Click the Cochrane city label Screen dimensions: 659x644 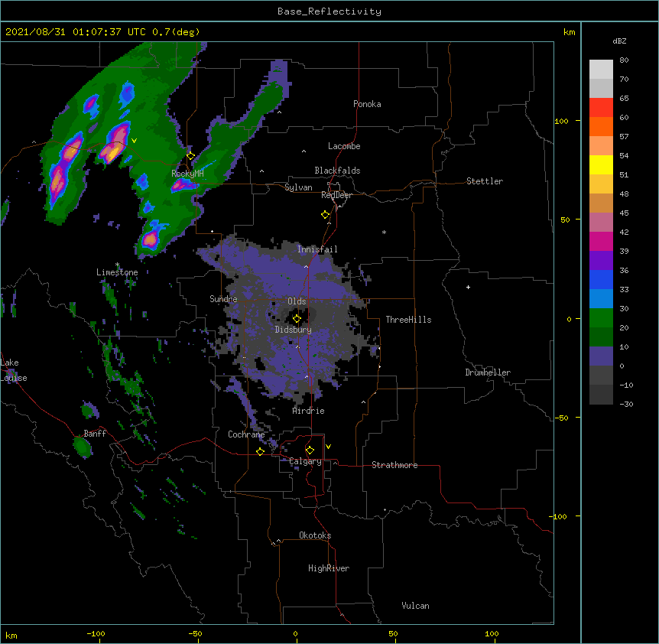(x=246, y=434)
